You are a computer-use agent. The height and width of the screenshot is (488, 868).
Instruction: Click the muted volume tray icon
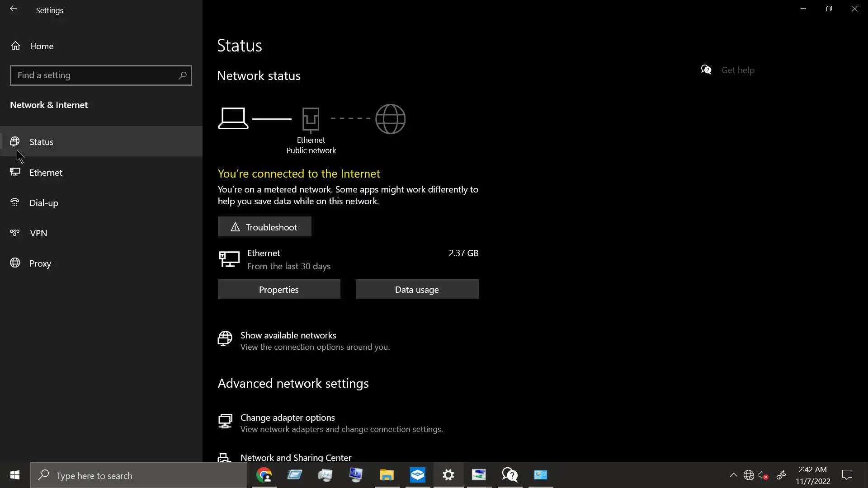763,475
